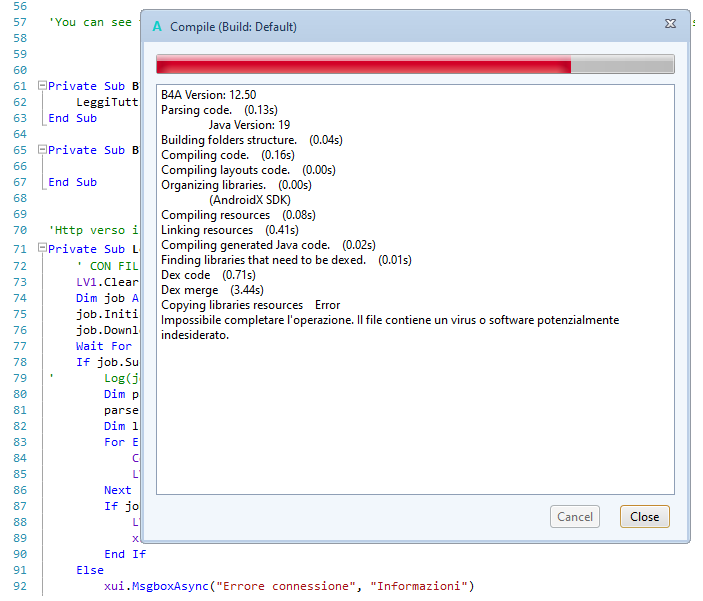Click the 'Next' keyword on line 86
The width and height of the screenshot is (703, 601).
coord(117,490)
